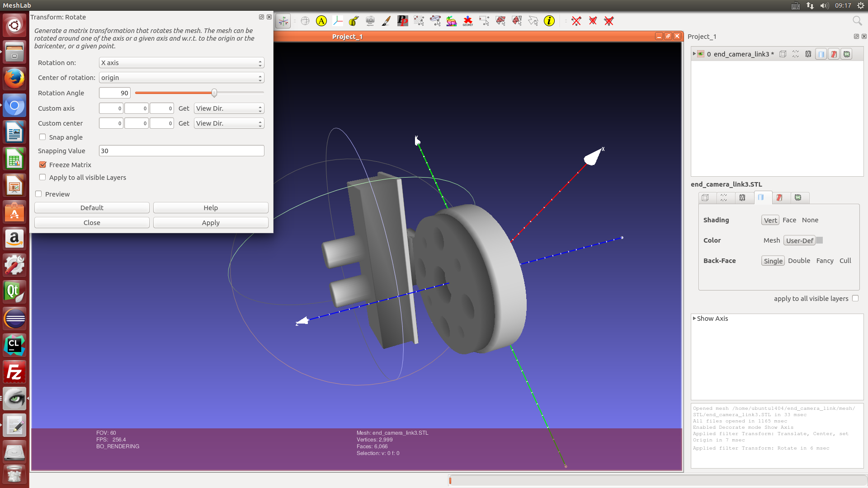Toggle visibility eye of end_camera_link3 layer

(x=701, y=54)
